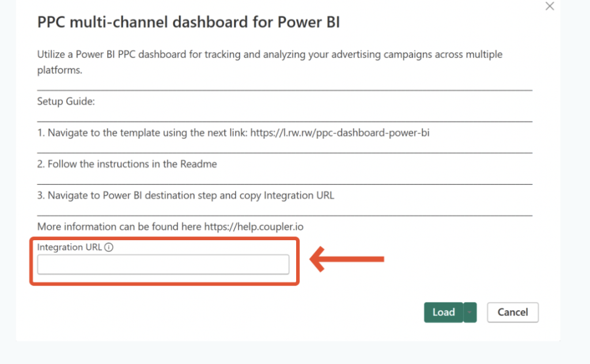Click the 'Setup Guide:' text
The image size is (590, 364).
click(x=66, y=101)
